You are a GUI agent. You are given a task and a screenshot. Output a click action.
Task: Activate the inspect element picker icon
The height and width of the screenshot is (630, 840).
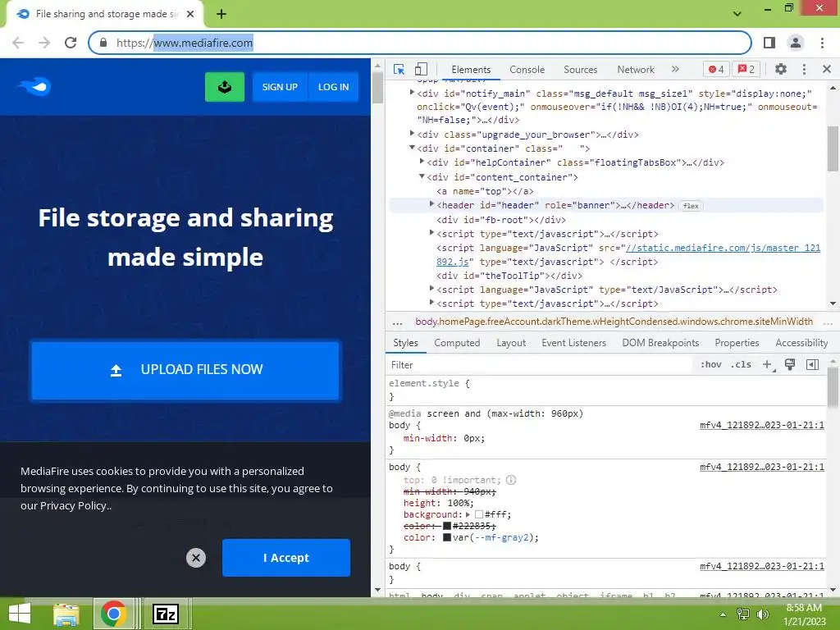click(399, 69)
